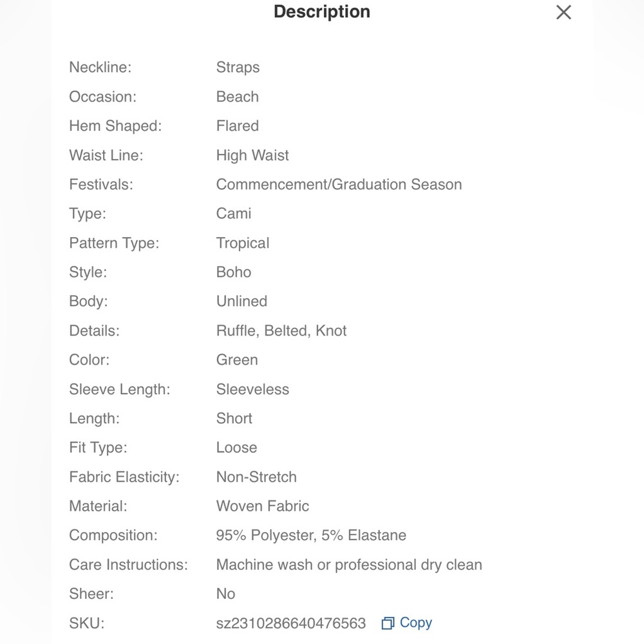Click the Style value Boho
This screenshot has width=644, height=644.
click(x=234, y=272)
